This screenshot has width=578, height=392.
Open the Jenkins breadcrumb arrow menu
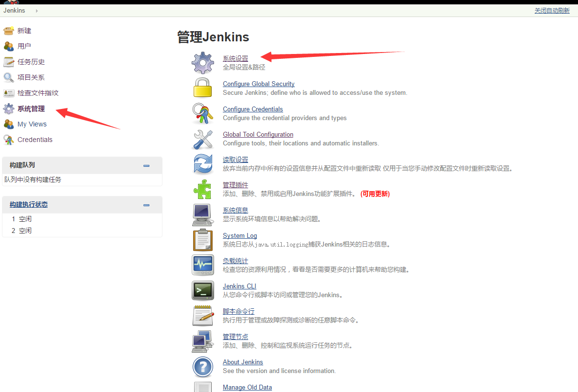tap(36, 11)
